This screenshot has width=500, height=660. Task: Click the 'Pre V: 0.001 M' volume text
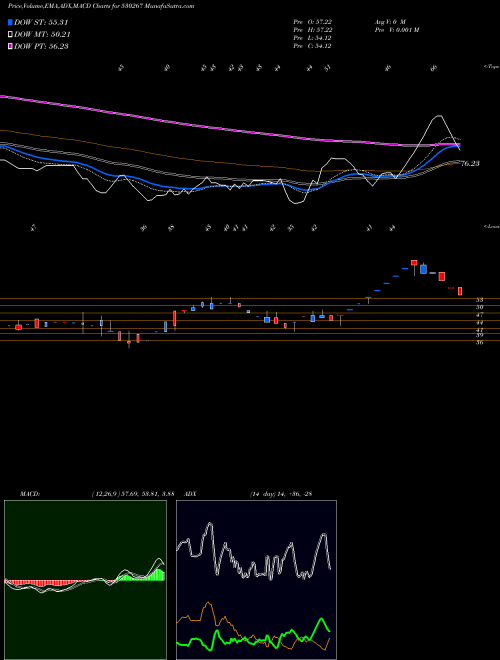point(396,30)
